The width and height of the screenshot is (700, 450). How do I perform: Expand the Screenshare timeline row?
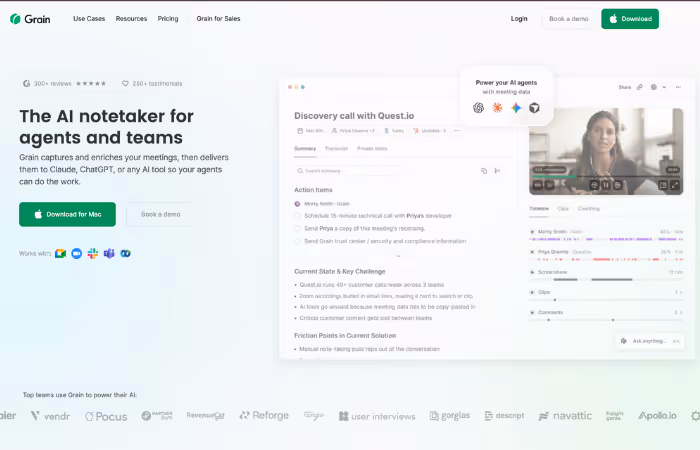point(532,272)
